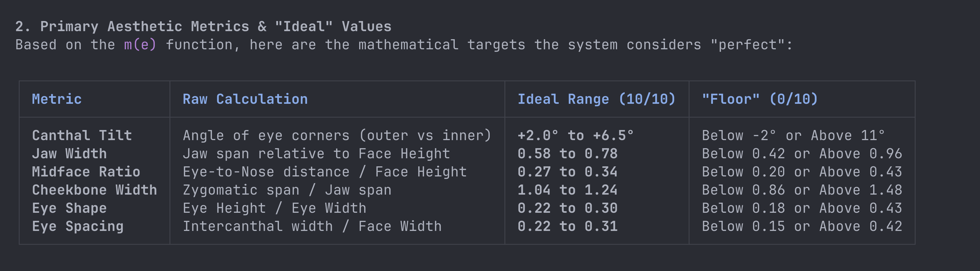Select the Metric column header
The image size is (980, 271).
click(x=57, y=99)
